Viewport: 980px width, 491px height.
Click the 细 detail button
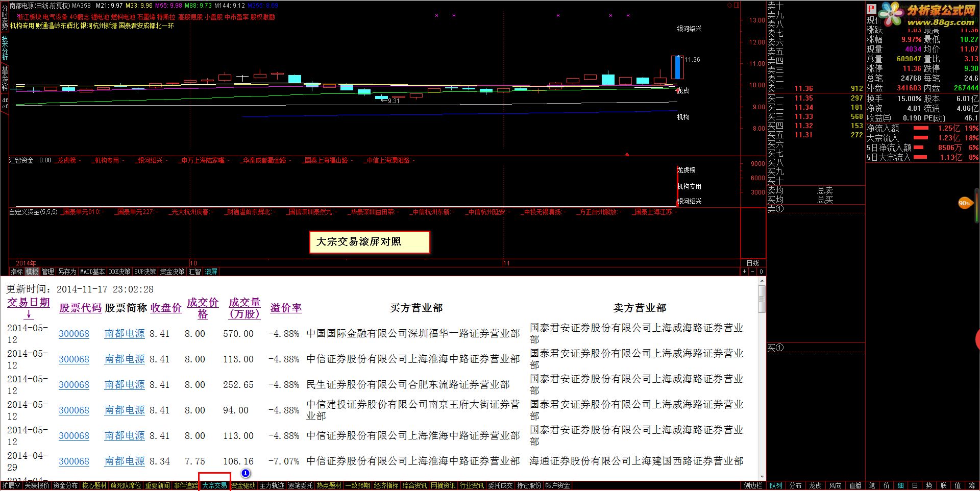[901, 485]
